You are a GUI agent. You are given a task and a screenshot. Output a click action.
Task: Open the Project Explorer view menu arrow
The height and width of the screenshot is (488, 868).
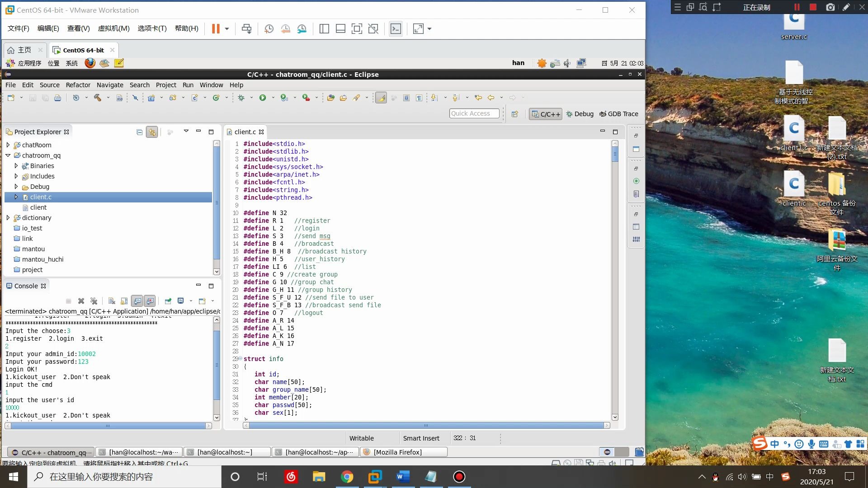(x=186, y=131)
